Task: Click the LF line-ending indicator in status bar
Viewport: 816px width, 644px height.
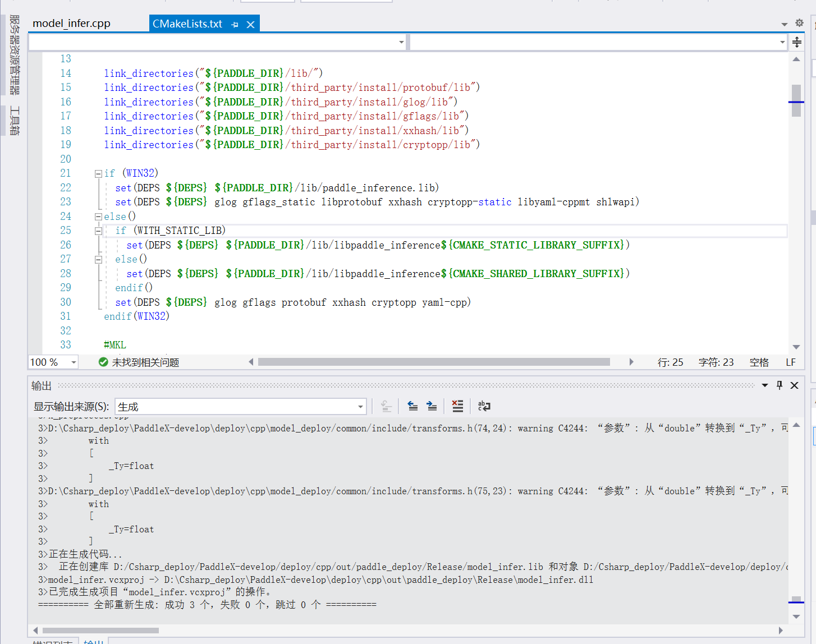Action: tap(791, 362)
